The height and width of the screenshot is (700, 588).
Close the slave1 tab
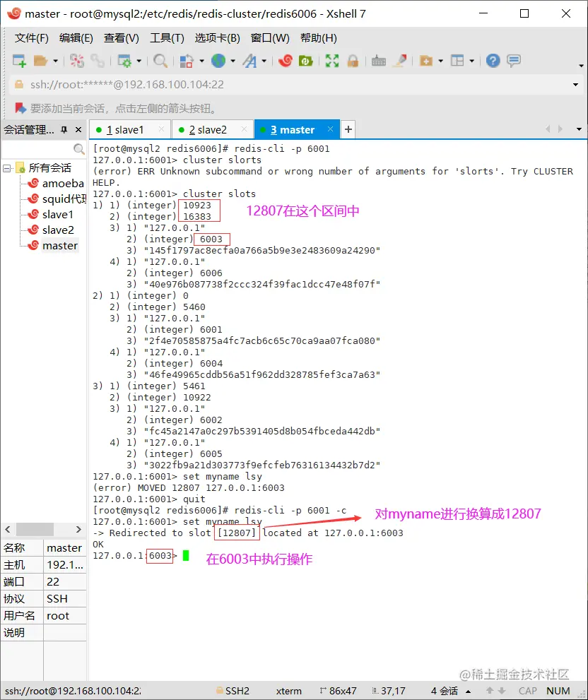coord(161,129)
